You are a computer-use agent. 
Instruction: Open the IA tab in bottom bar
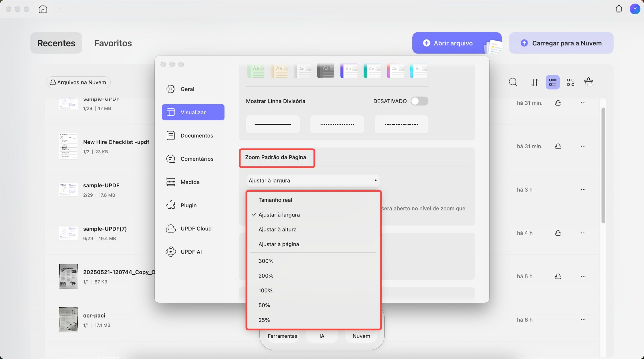tap(322, 336)
